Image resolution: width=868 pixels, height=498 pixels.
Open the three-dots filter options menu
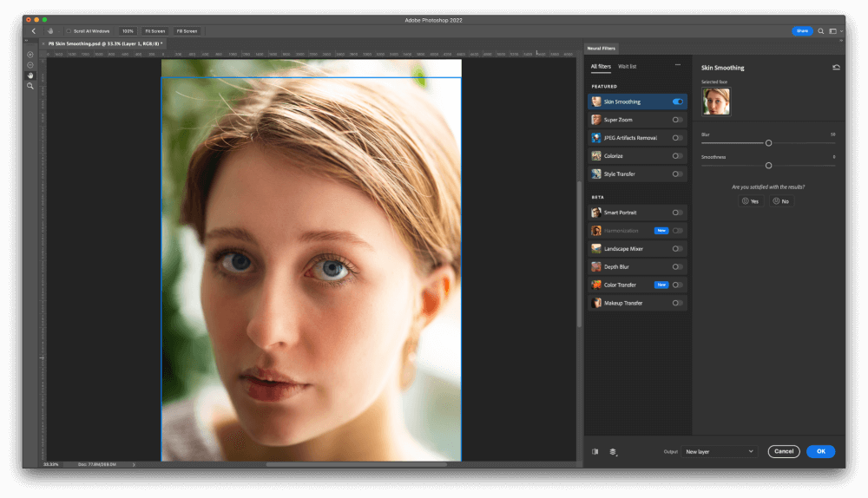[678, 66]
